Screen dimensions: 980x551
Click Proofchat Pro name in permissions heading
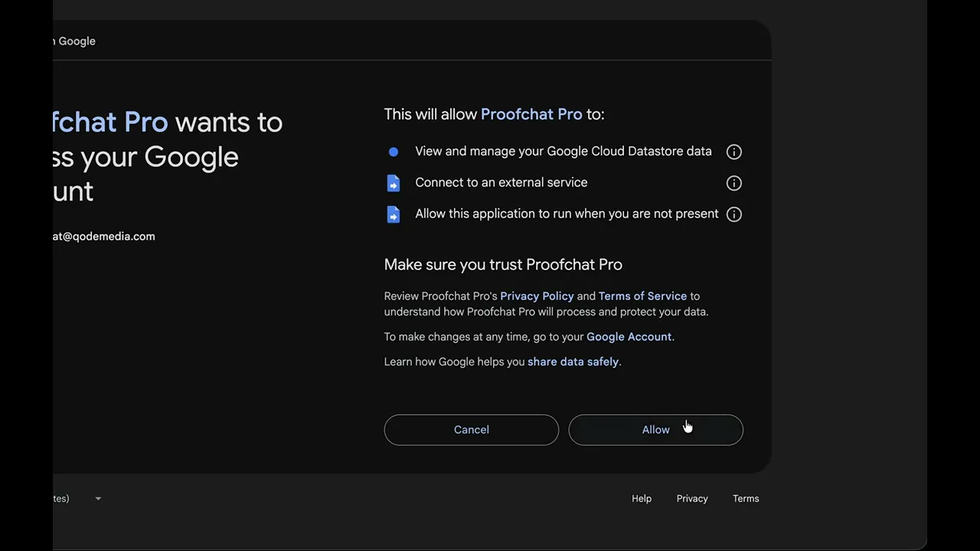(531, 114)
